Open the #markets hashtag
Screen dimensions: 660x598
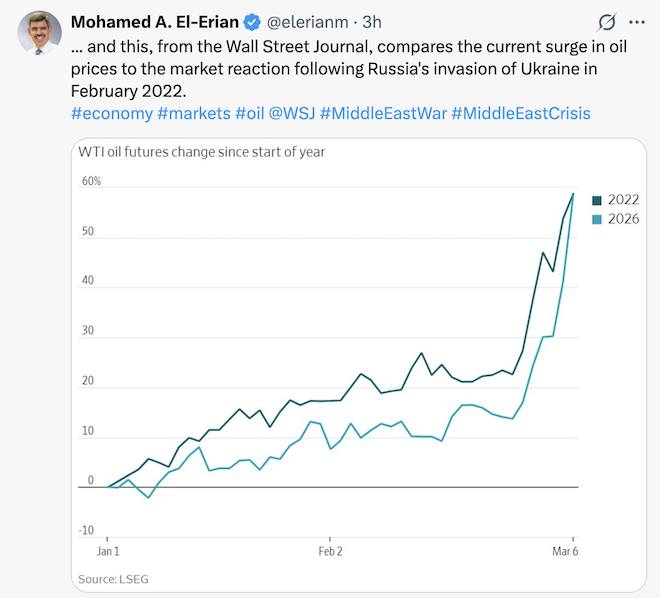click(x=194, y=113)
